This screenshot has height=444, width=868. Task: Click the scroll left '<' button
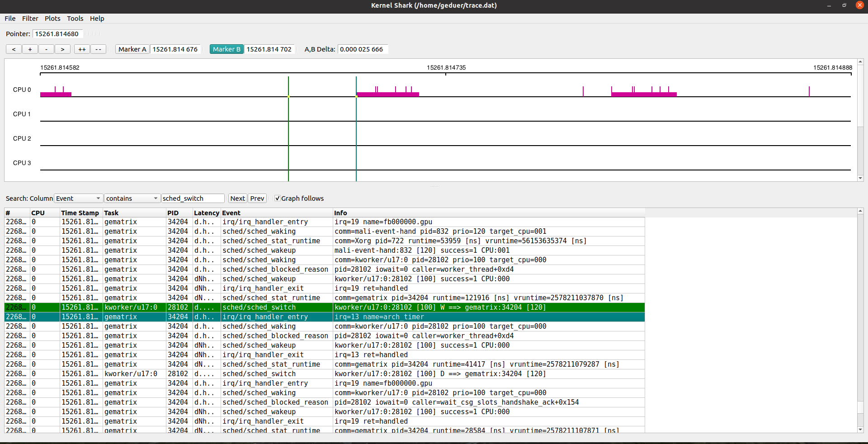(14, 49)
